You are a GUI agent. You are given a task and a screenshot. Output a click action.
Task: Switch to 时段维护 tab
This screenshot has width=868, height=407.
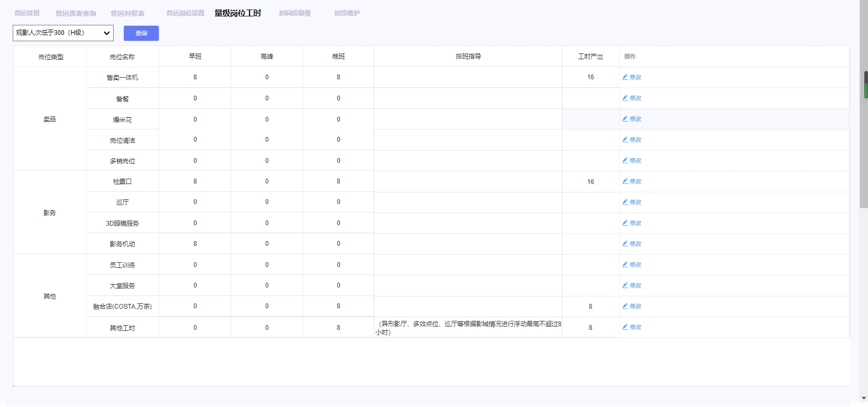point(347,13)
